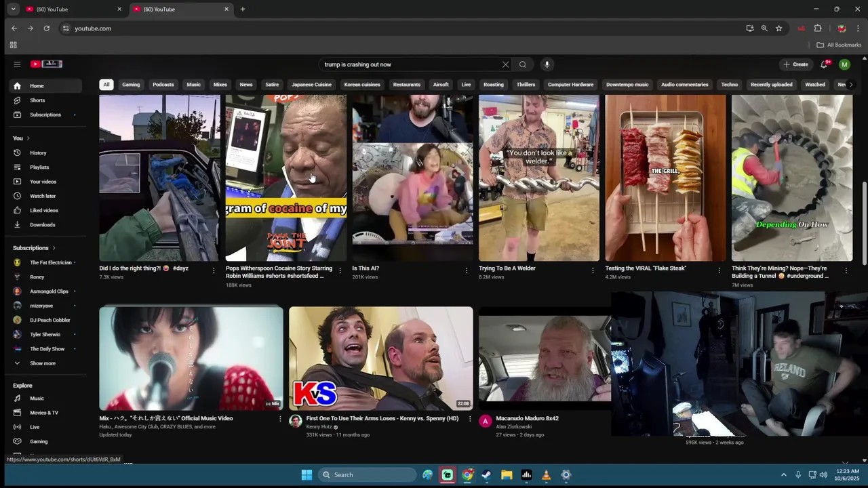The width and height of the screenshot is (868, 488).
Task: Open File Explorer from taskbar
Action: 507,474
